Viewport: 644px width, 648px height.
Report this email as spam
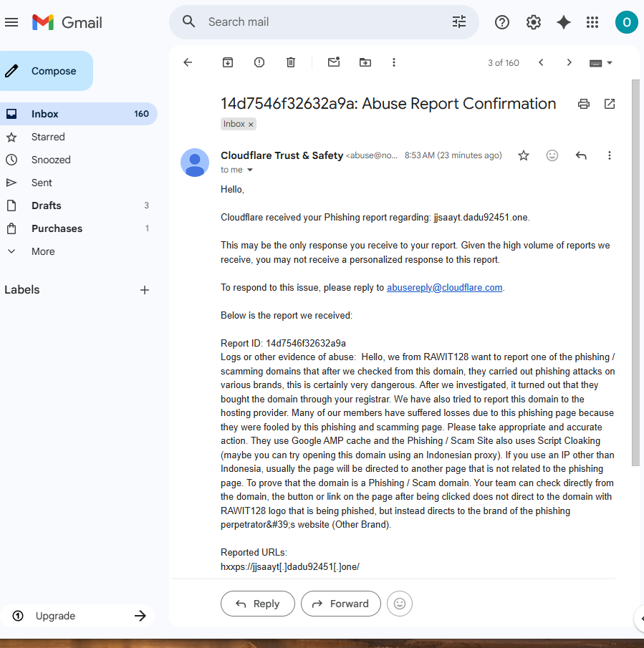259,62
